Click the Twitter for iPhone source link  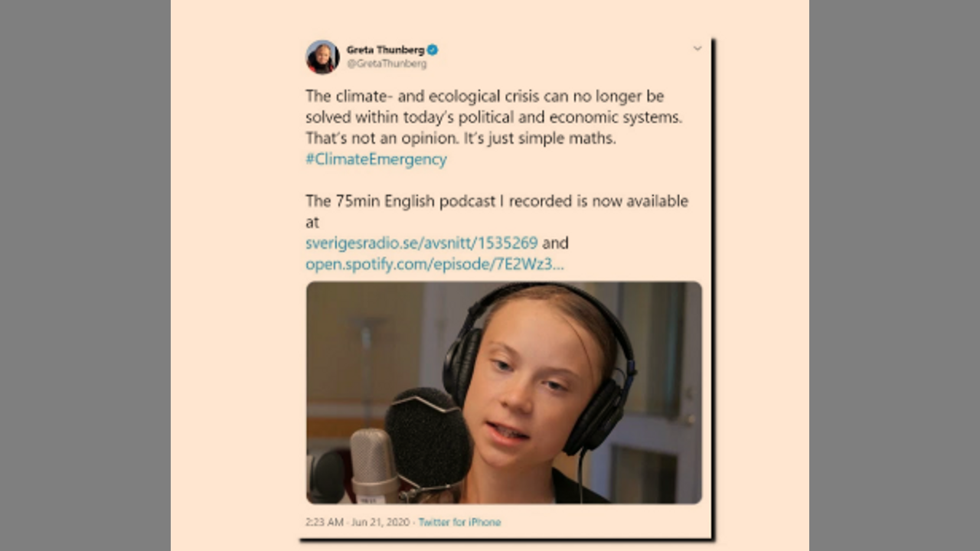pyautogui.click(x=459, y=522)
